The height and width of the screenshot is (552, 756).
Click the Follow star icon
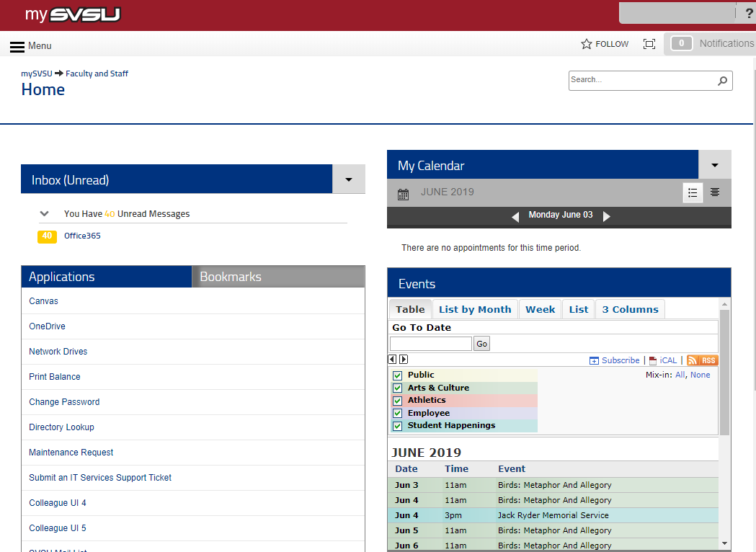[587, 44]
